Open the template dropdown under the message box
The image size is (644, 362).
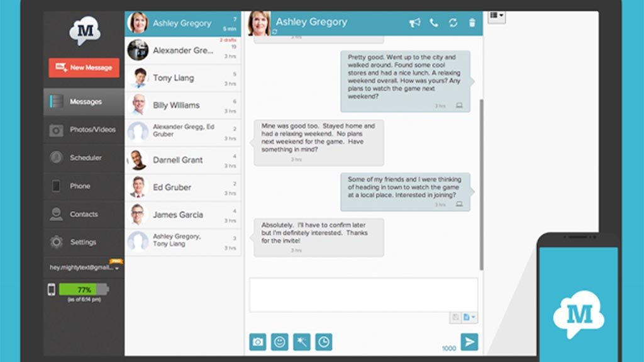coord(469,318)
